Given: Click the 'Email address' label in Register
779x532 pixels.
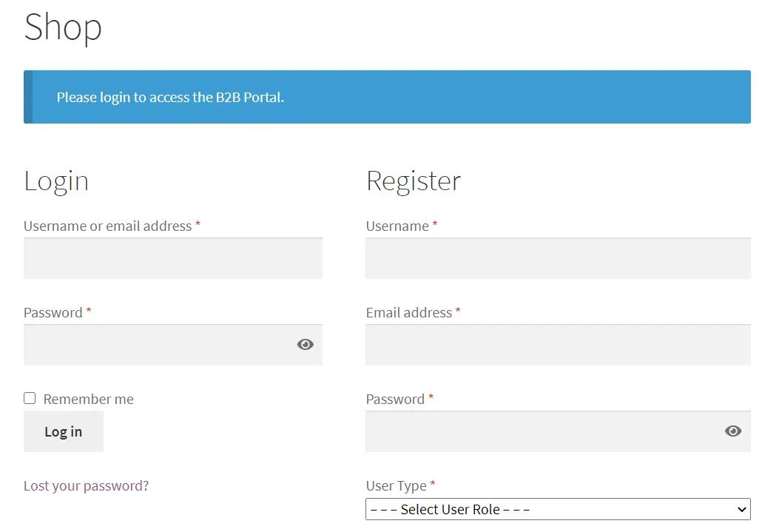Looking at the screenshot, I should [408, 313].
